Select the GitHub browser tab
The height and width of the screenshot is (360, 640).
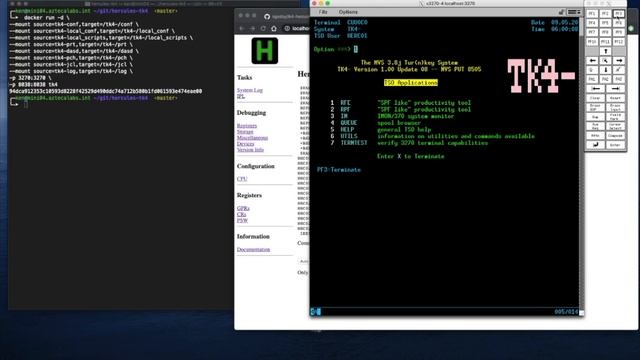(x=286, y=16)
